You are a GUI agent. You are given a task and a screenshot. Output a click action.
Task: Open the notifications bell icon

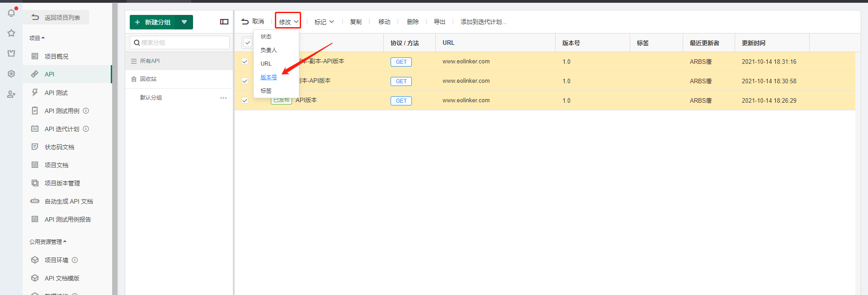(x=11, y=13)
